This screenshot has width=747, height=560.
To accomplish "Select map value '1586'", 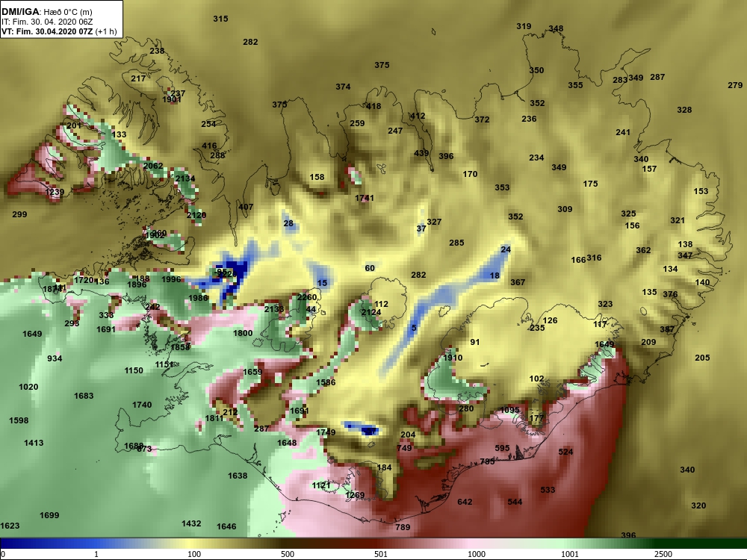I will (326, 382).
